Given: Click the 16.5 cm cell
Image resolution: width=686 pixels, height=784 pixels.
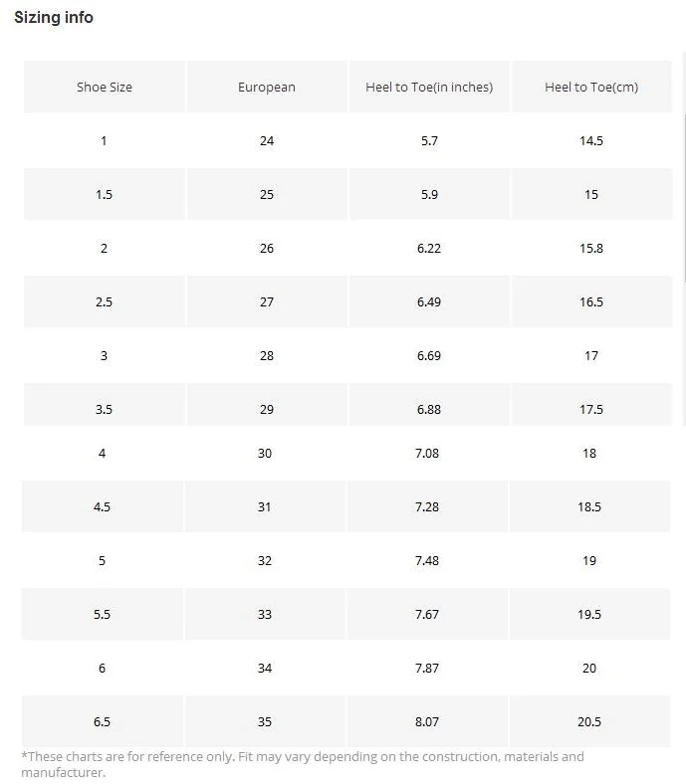Looking at the screenshot, I should tap(591, 302).
